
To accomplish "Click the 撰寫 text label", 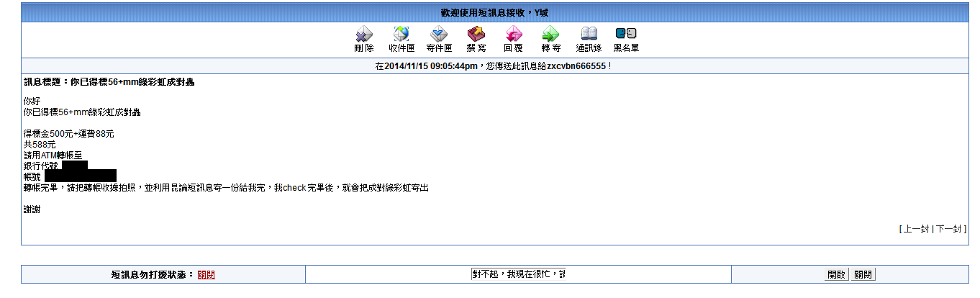I will point(476,48).
